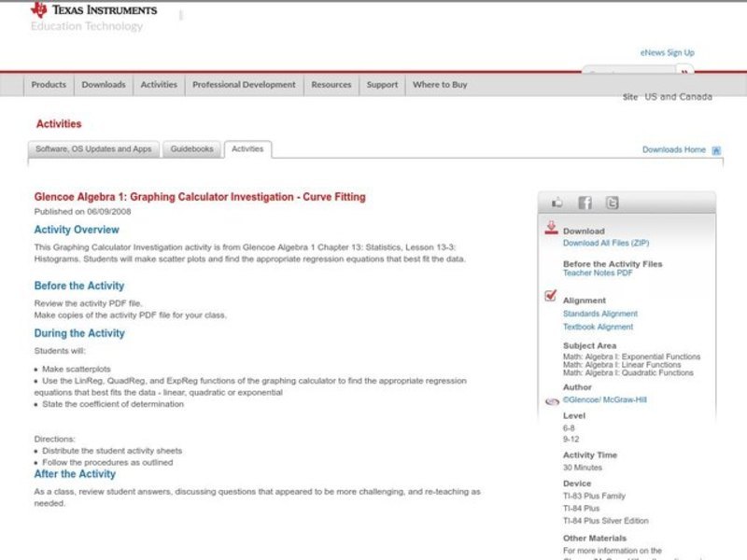This screenshot has width=747, height=560.
Task: Switch to the Guidebooks tab
Action: [191, 149]
